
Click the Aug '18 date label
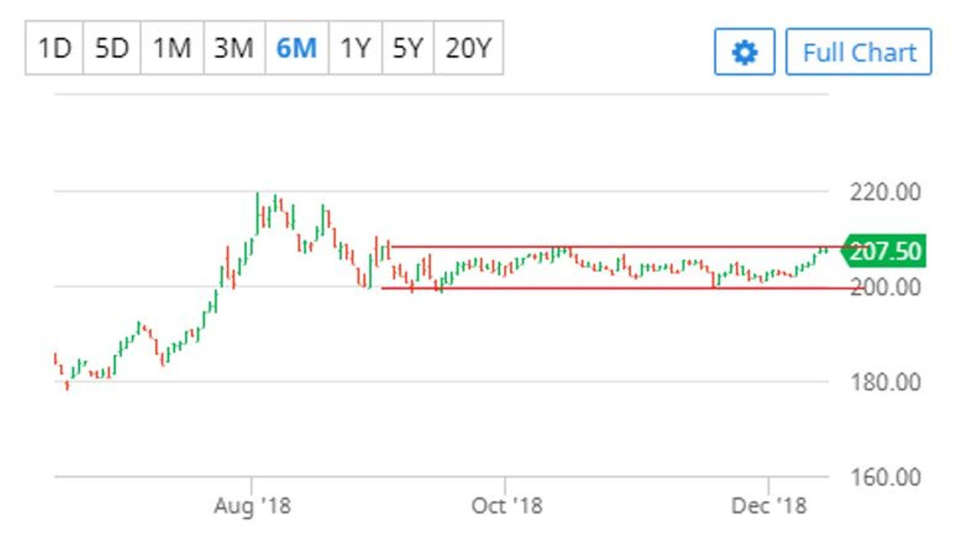tap(252, 506)
